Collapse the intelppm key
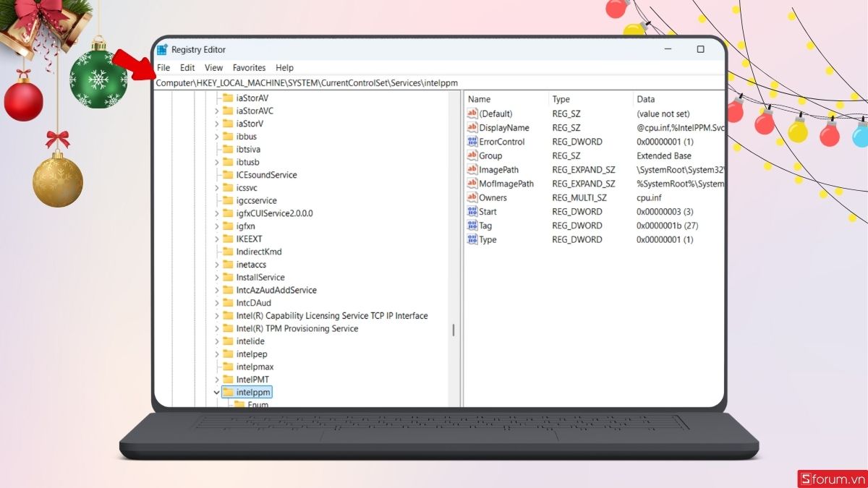The width and height of the screenshot is (868, 488). pos(216,392)
